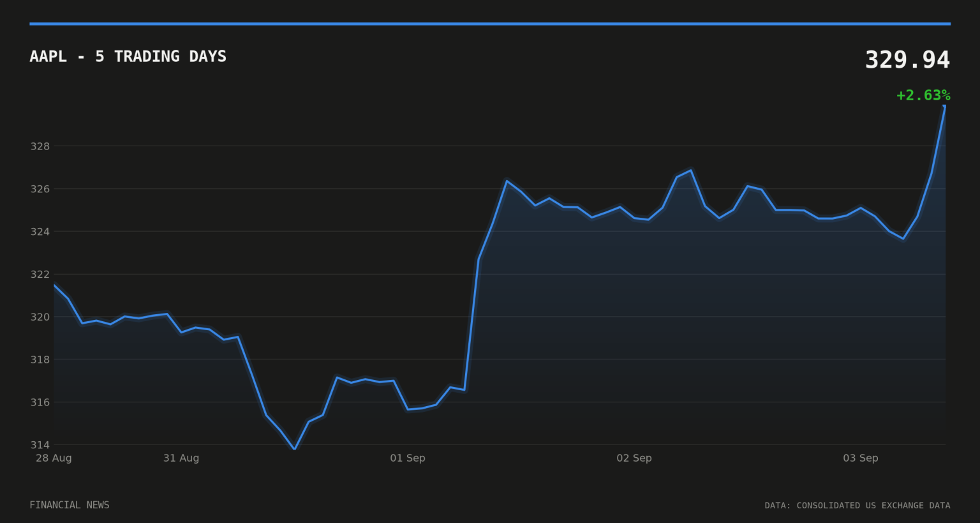This screenshot has width=980, height=523.
Task: Click the 31 Aug date label
Action: pyautogui.click(x=181, y=458)
